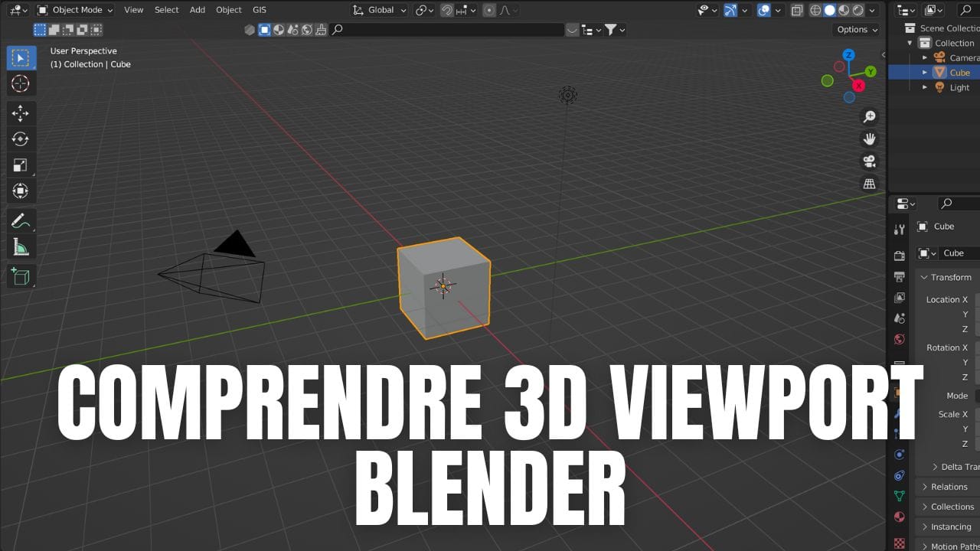Viewport: 980px width, 551px height.
Task: Open the Texture properties checker icon
Action: pyautogui.click(x=900, y=542)
